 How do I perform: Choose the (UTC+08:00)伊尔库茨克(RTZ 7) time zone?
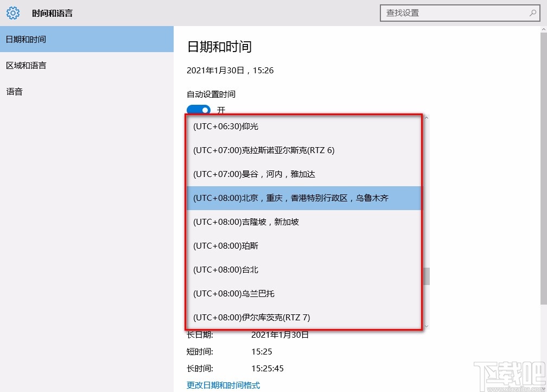[251, 317]
